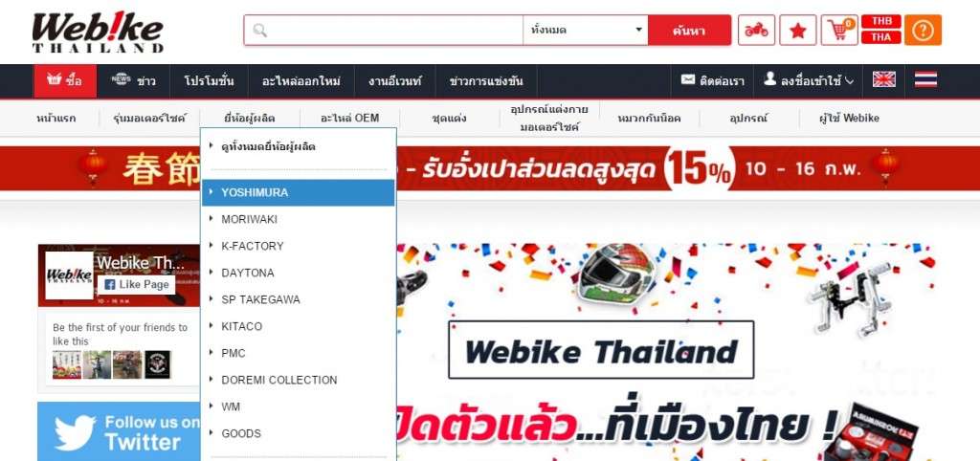Switch language with the Thai flag
Viewport: 980px width, 461px height.
click(925, 79)
